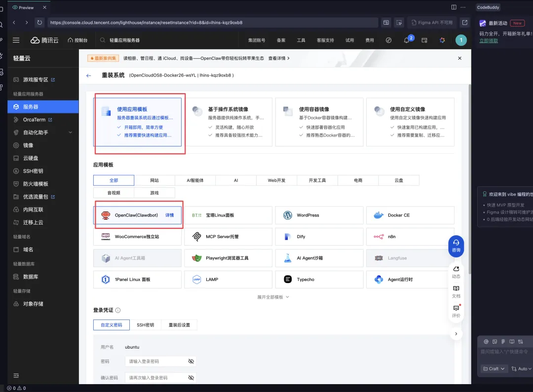This screenshot has width=533, height=392.
Task: Open 动态 side widget
Action: [456, 272]
